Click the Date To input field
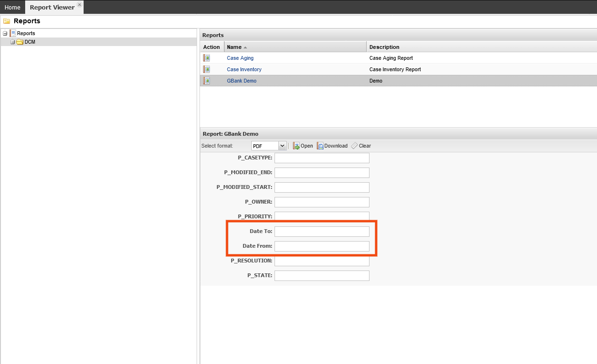597x364 pixels. [x=322, y=232]
